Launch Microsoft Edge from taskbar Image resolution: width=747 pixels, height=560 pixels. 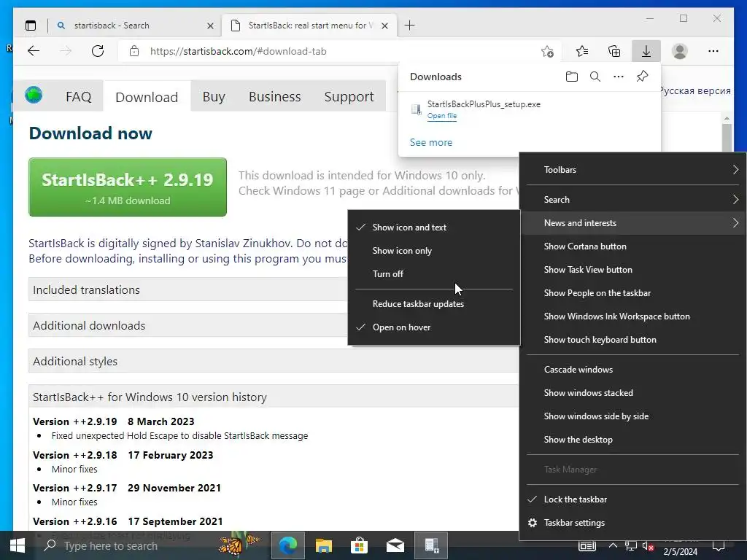[287, 545]
